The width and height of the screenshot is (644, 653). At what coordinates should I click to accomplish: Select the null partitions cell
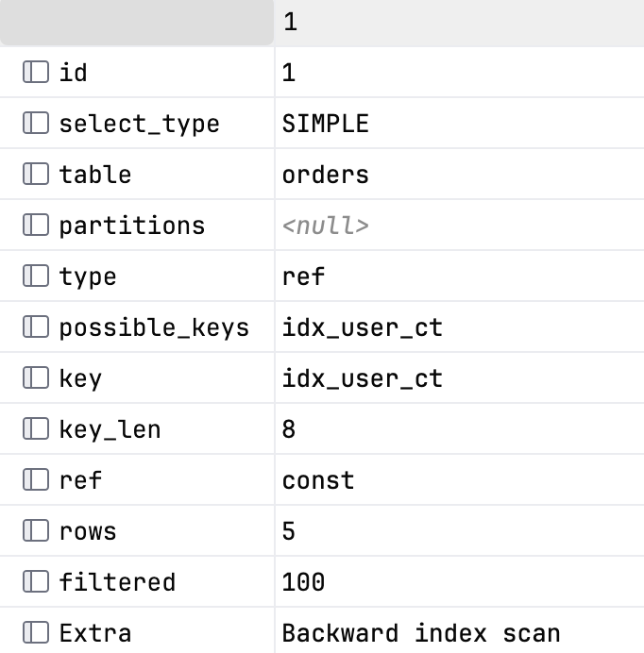[x=459, y=226]
